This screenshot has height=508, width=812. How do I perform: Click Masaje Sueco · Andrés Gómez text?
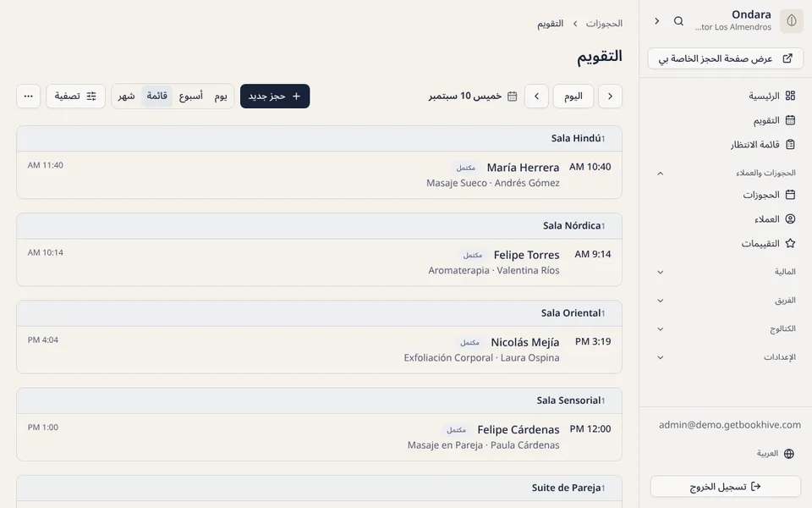(x=493, y=183)
